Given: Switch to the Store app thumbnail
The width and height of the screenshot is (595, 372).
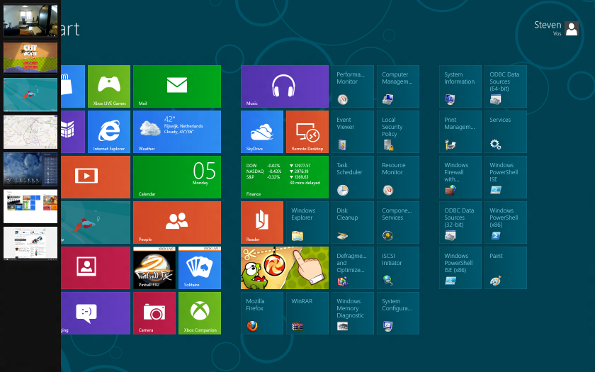Looking at the screenshot, I should click(x=30, y=206).
